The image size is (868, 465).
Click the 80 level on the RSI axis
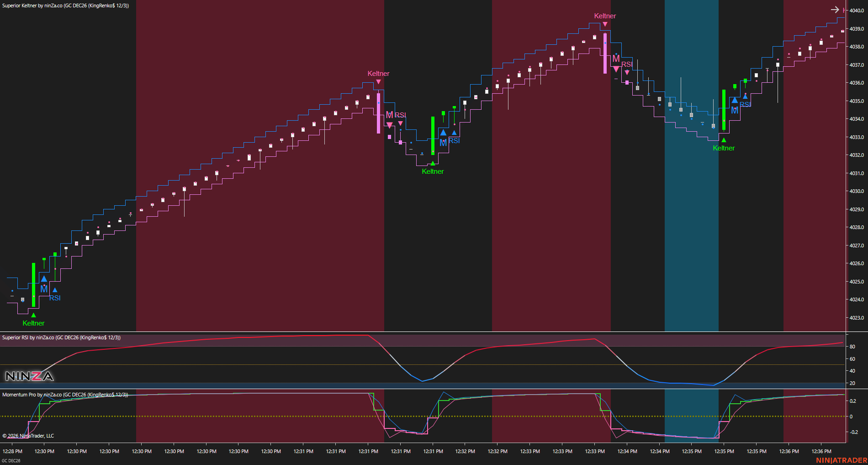[x=852, y=347]
